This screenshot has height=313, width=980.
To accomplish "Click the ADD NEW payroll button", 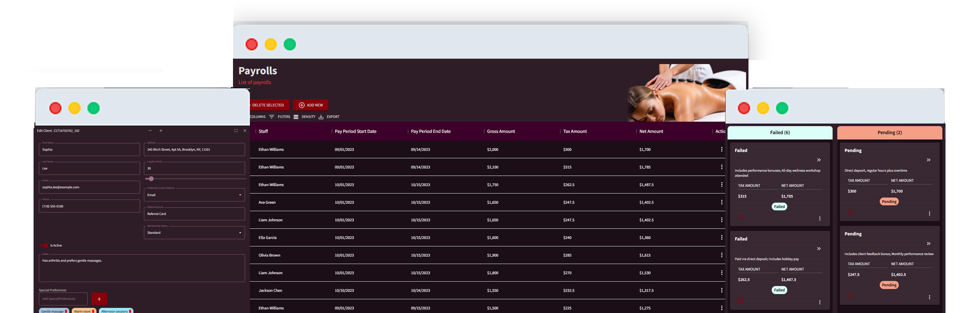I will pos(310,105).
